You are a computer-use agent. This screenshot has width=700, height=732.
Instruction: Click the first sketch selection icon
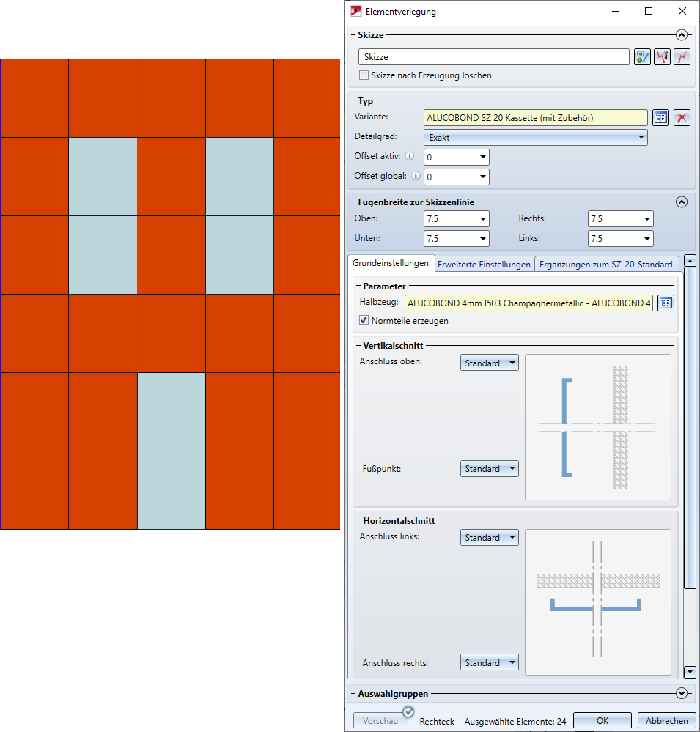pos(642,57)
